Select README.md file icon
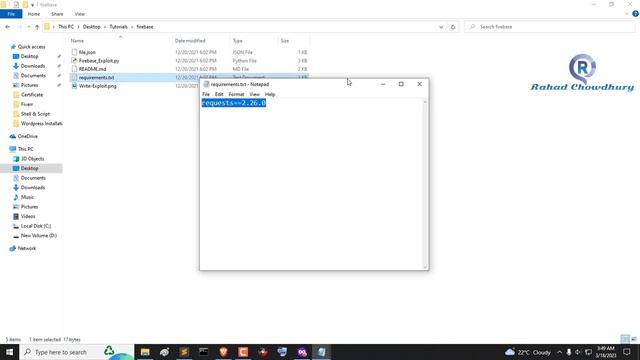Viewport: 640px width, 360px height. (74, 69)
